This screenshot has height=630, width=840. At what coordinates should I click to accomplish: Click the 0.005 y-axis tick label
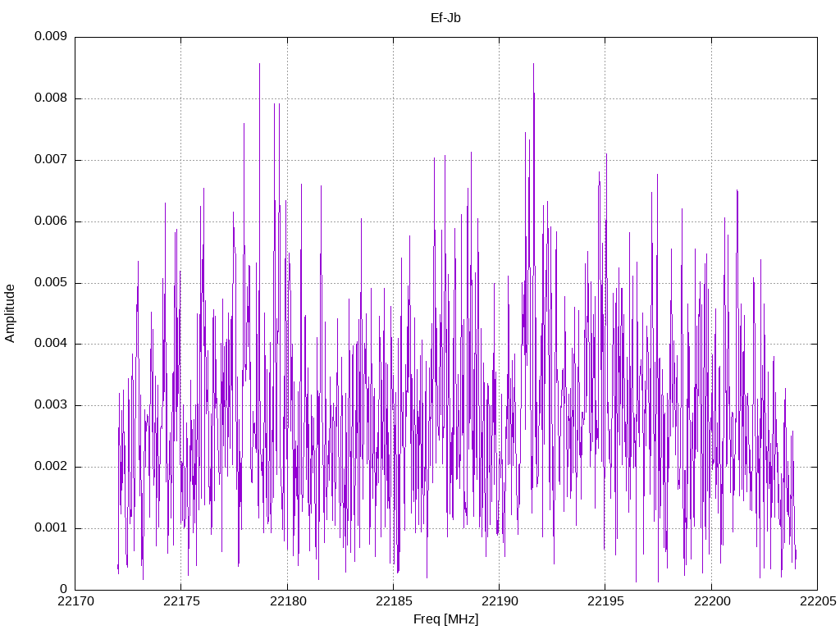coord(51,282)
